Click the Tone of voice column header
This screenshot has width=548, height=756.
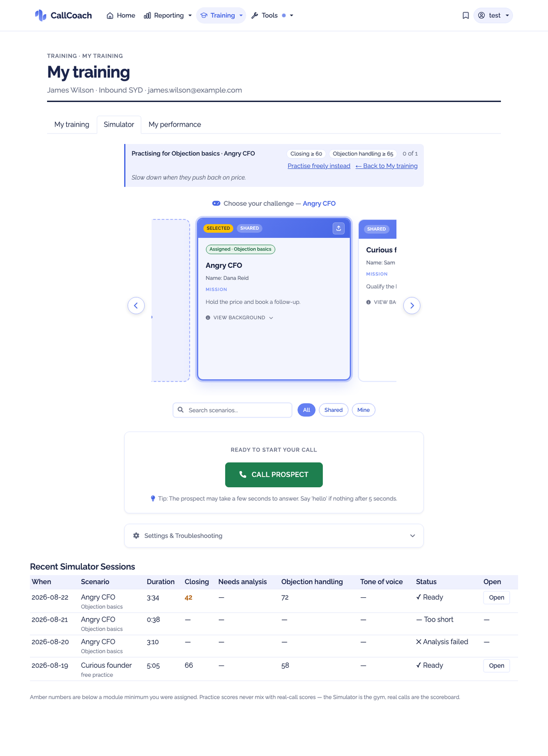(381, 582)
